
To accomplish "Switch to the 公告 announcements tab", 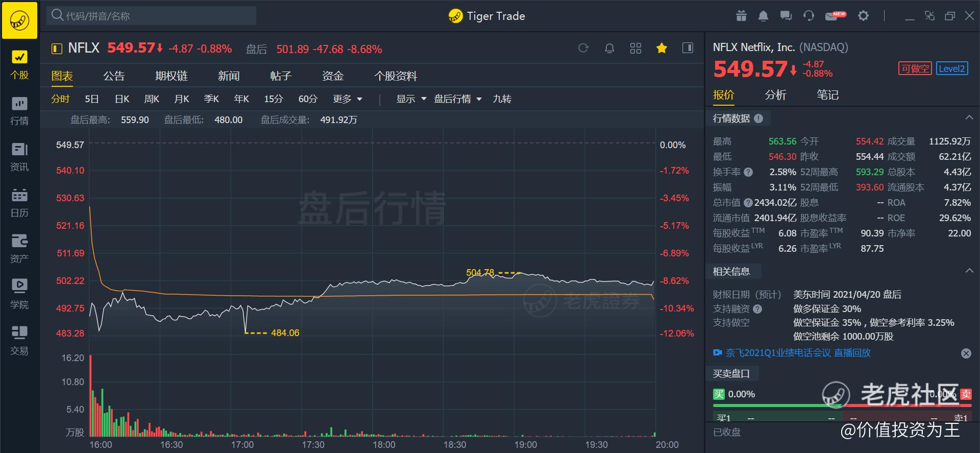I will coord(114,76).
